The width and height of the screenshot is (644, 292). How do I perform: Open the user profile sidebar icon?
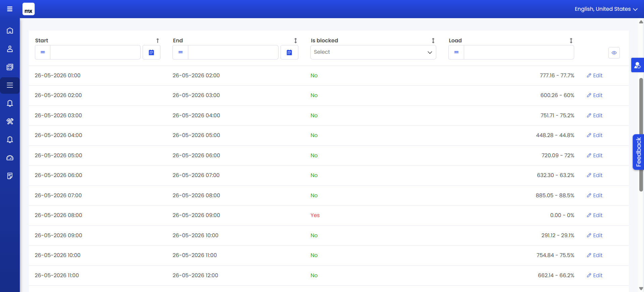10,49
